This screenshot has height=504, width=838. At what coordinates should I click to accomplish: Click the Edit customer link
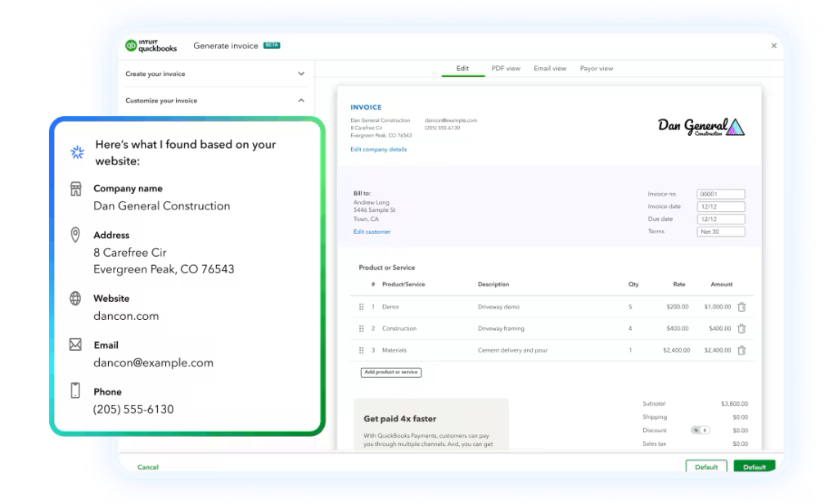tap(372, 232)
